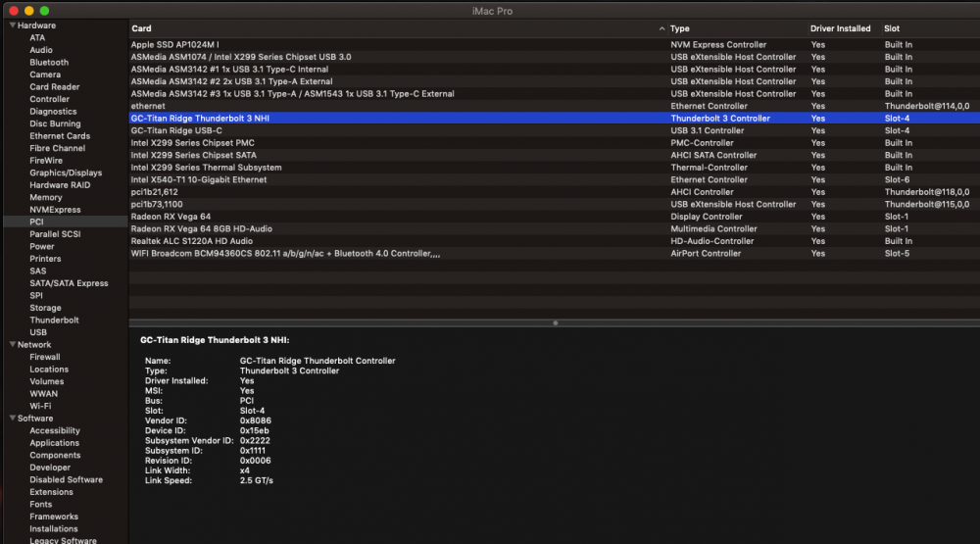This screenshot has height=544, width=980.
Task: Open Volumes under Network
Action: (x=46, y=381)
